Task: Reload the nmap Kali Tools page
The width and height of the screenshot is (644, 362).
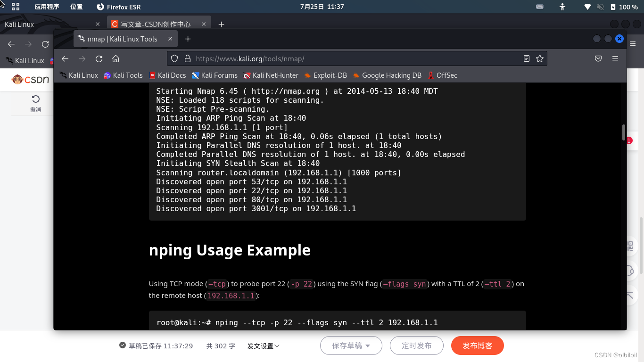Action: click(x=99, y=58)
